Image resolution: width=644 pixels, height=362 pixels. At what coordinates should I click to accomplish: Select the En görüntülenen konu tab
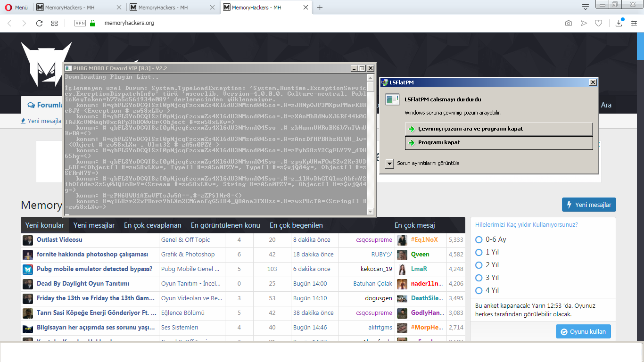pos(225,225)
